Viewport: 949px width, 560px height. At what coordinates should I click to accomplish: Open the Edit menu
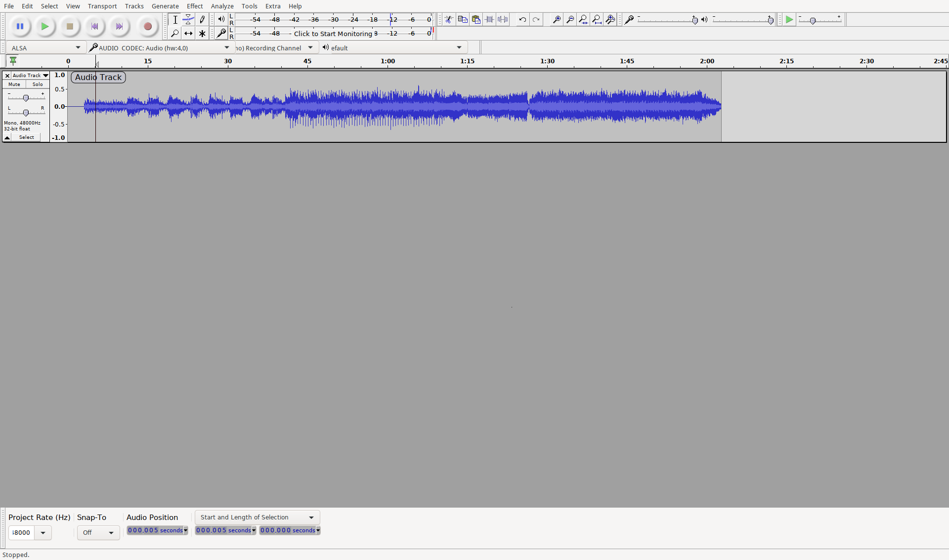click(x=27, y=6)
